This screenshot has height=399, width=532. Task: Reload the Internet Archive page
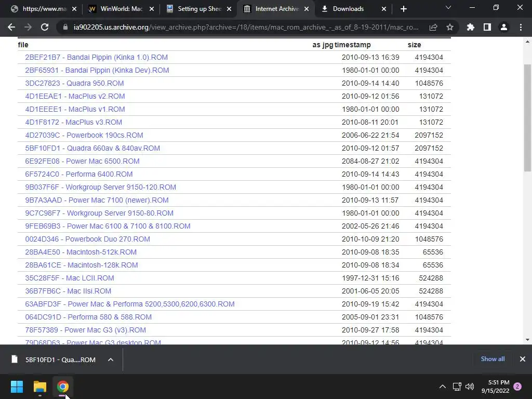pyautogui.click(x=45, y=27)
